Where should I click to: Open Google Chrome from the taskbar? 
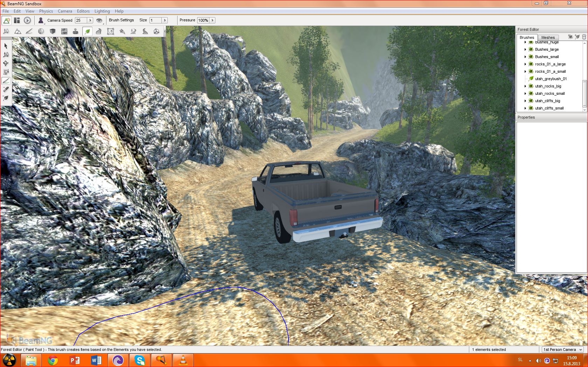click(53, 360)
